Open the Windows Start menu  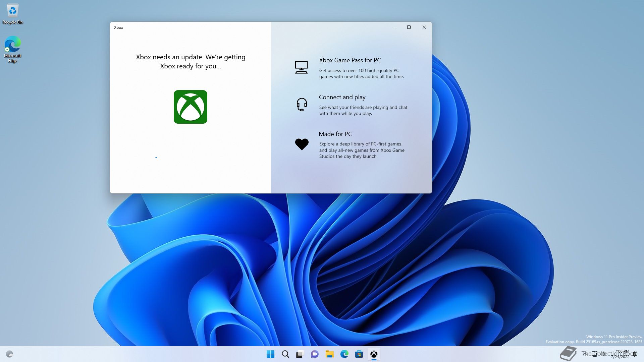pos(270,354)
